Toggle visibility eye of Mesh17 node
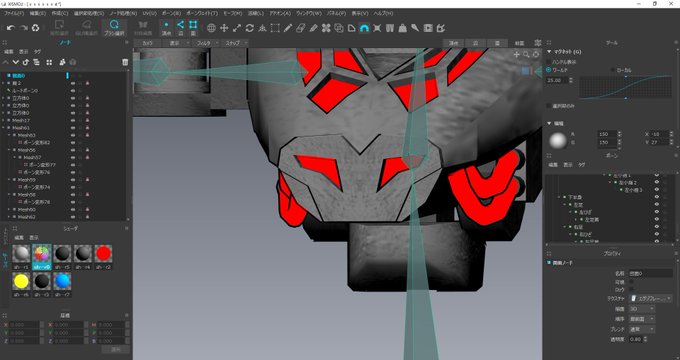Image resolution: width=680 pixels, height=360 pixels. click(x=73, y=120)
